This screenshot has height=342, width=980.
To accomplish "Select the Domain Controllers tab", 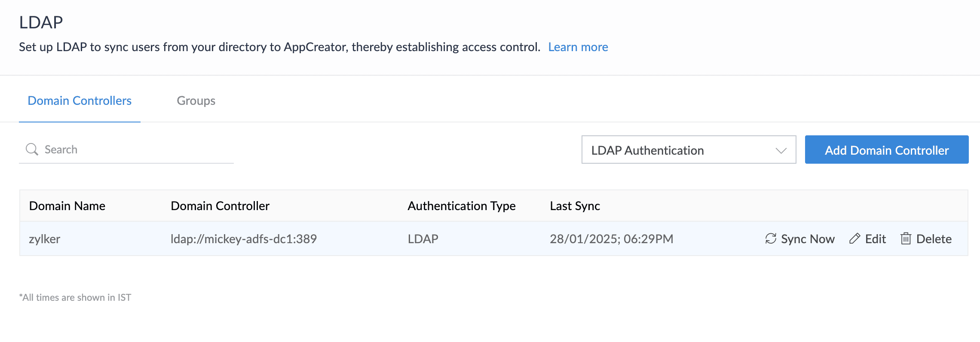I will (80, 101).
